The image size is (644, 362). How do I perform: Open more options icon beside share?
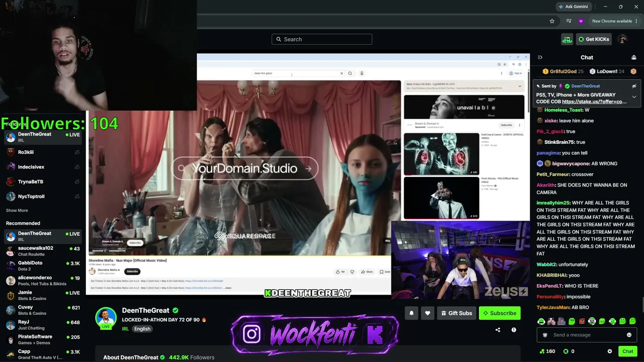[x=514, y=330]
